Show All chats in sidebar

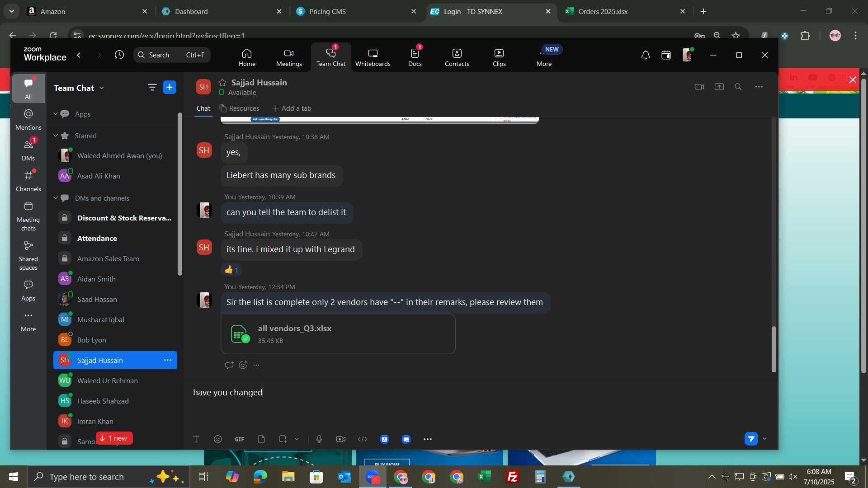point(28,89)
